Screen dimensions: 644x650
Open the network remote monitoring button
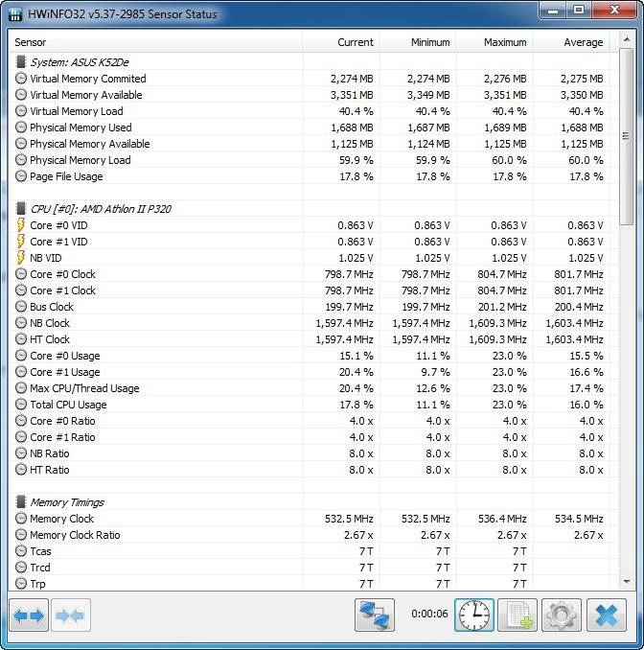[375, 615]
